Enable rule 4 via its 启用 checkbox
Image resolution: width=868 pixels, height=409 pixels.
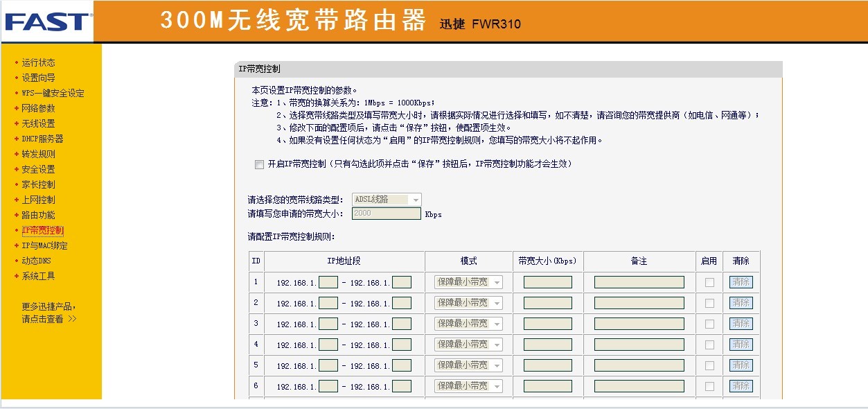pyautogui.click(x=709, y=344)
